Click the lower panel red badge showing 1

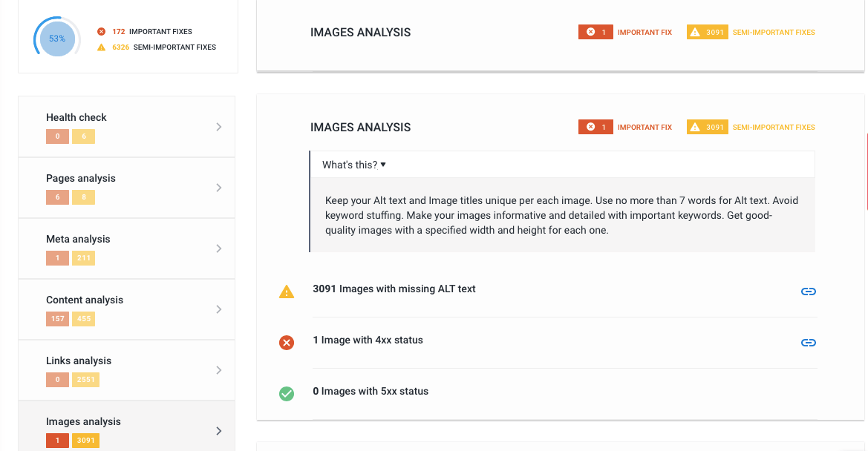point(595,127)
